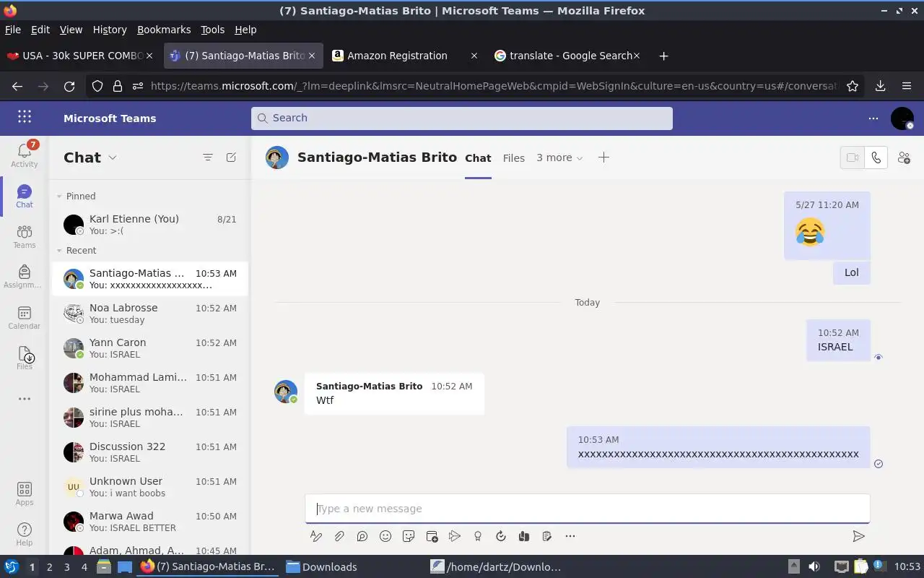Image resolution: width=924 pixels, height=578 pixels.
Task: Open the Bookmarks menu
Action: 164,30
